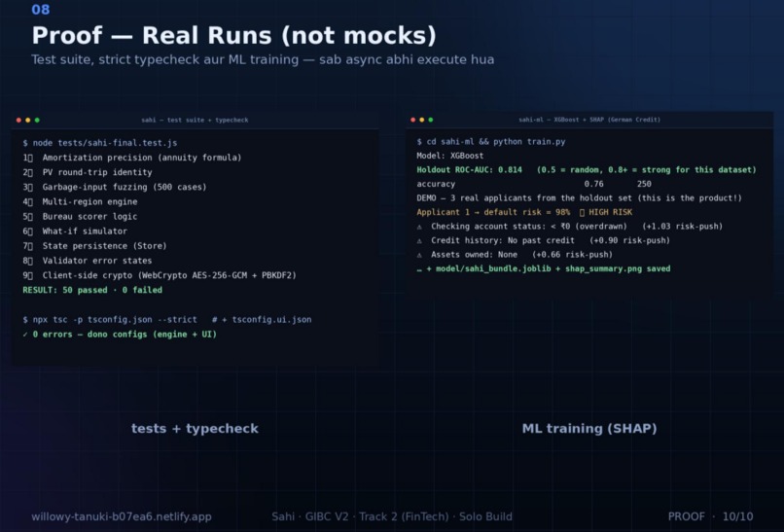Click green maximize dot in sahi test suite terminal
784x532 pixels.
pos(37,120)
